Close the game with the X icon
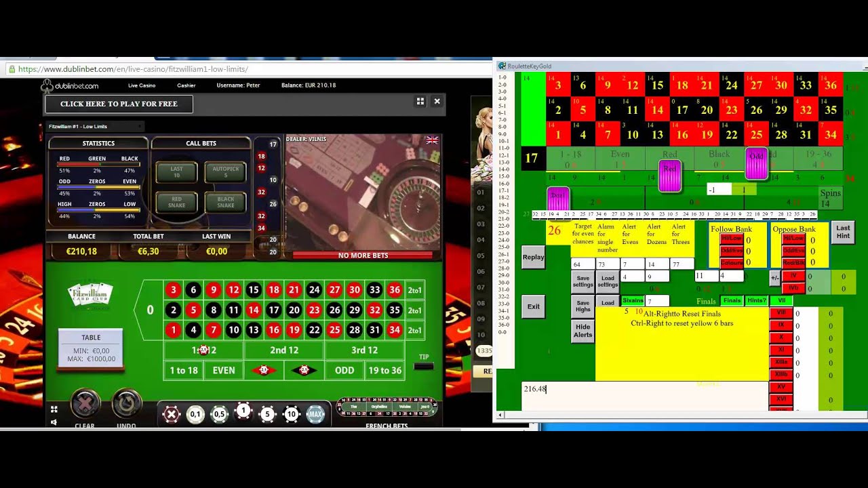This screenshot has width=868, height=488. [437, 101]
